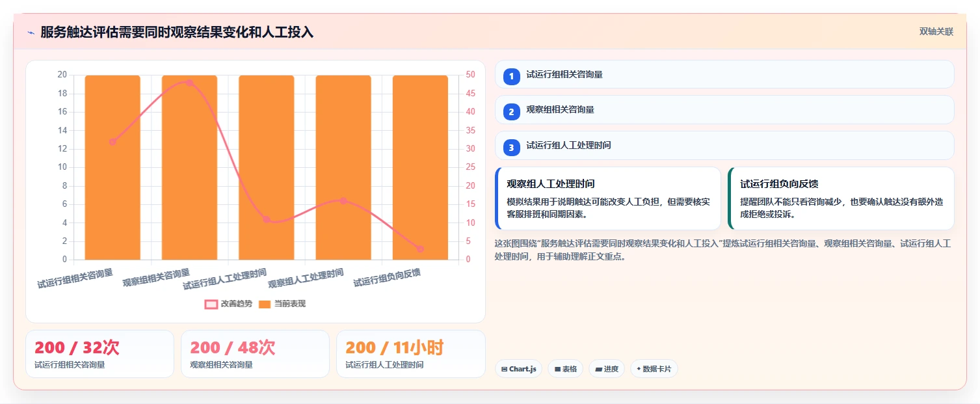Click the 进度 tag chip

pos(606,369)
